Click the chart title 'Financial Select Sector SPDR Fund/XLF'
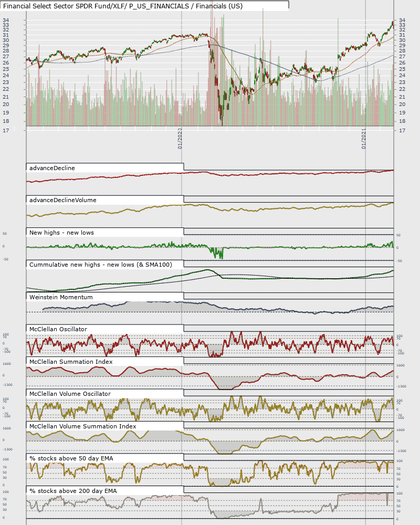 click(x=64, y=6)
